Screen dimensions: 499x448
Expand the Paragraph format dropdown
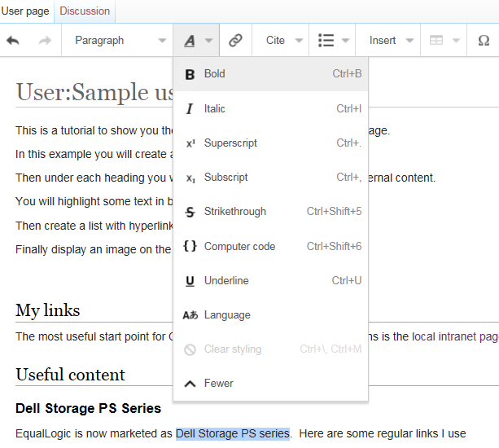pyautogui.click(x=116, y=40)
